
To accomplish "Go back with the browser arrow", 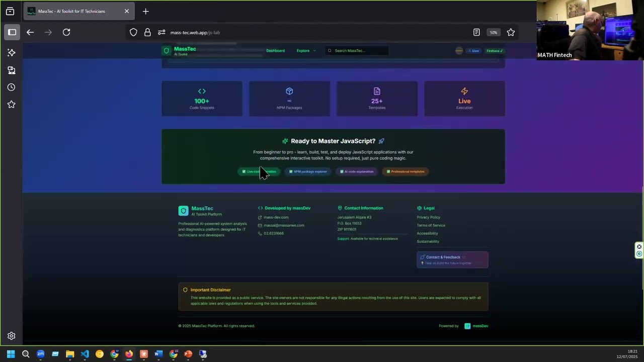I will [30, 32].
